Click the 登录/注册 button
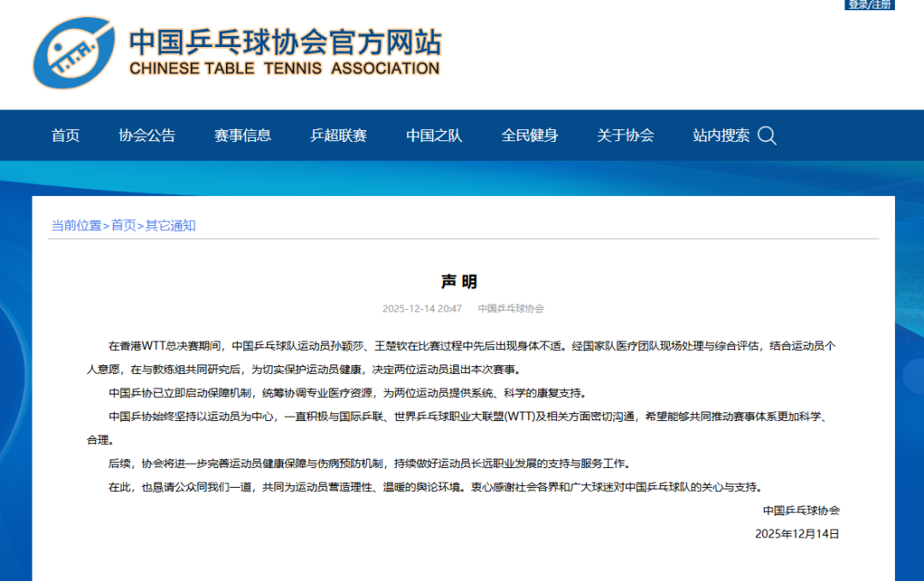 coord(870,5)
